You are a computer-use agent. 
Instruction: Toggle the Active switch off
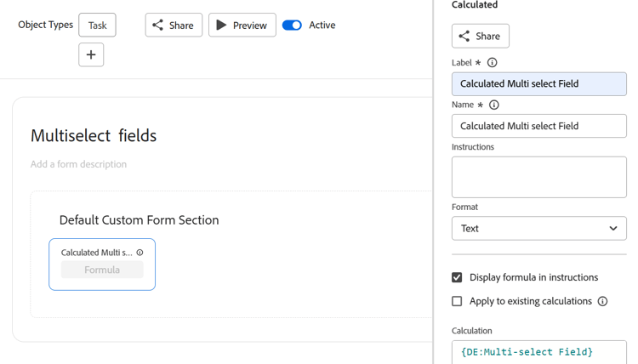(292, 26)
